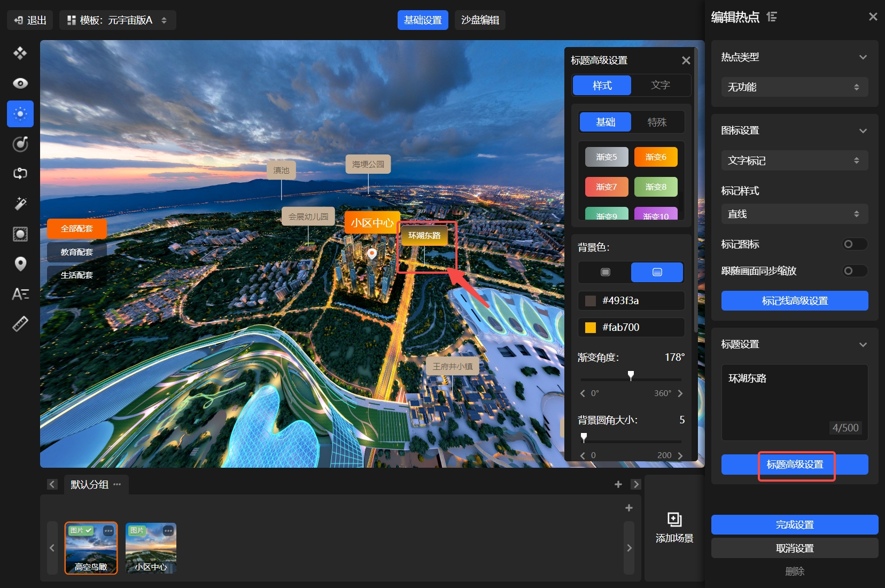Click the hotspot tool in left sidebar
Viewport: 885px width, 588px height.
20,114
